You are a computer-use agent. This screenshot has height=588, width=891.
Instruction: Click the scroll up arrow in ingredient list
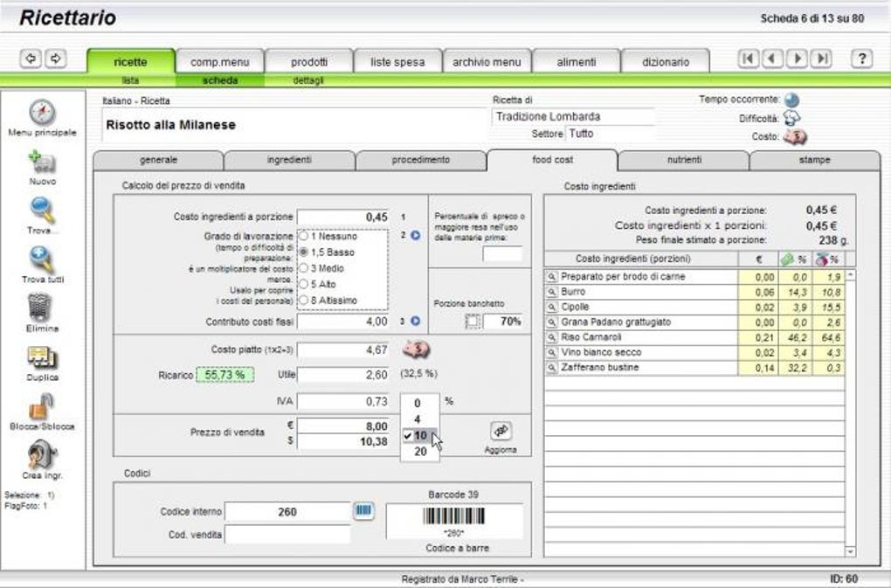850,275
